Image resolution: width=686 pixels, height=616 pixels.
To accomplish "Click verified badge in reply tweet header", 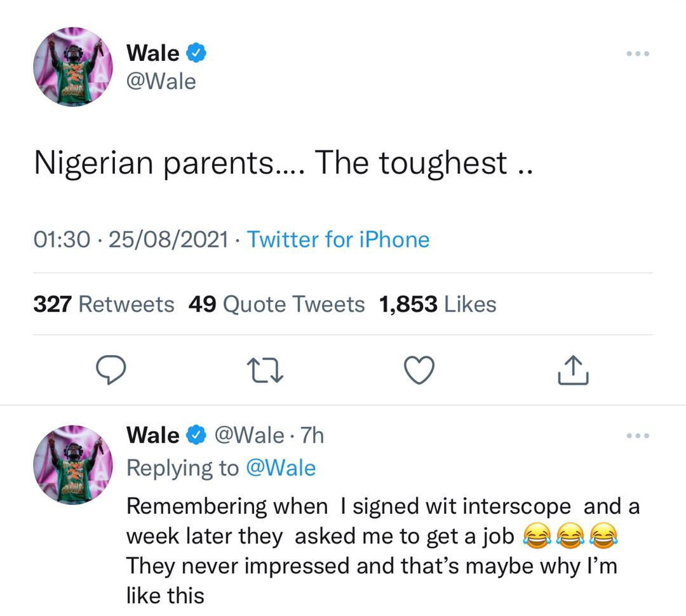I will pyautogui.click(x=196, y=435).
